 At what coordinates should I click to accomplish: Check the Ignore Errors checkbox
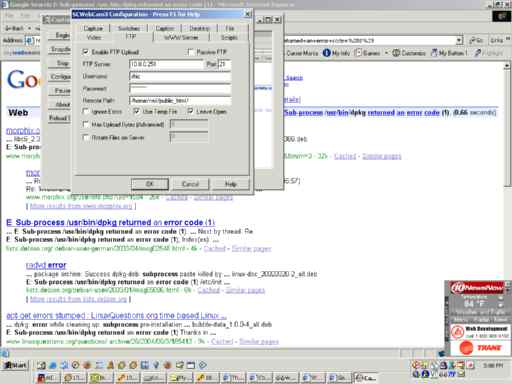coord(85,111)
